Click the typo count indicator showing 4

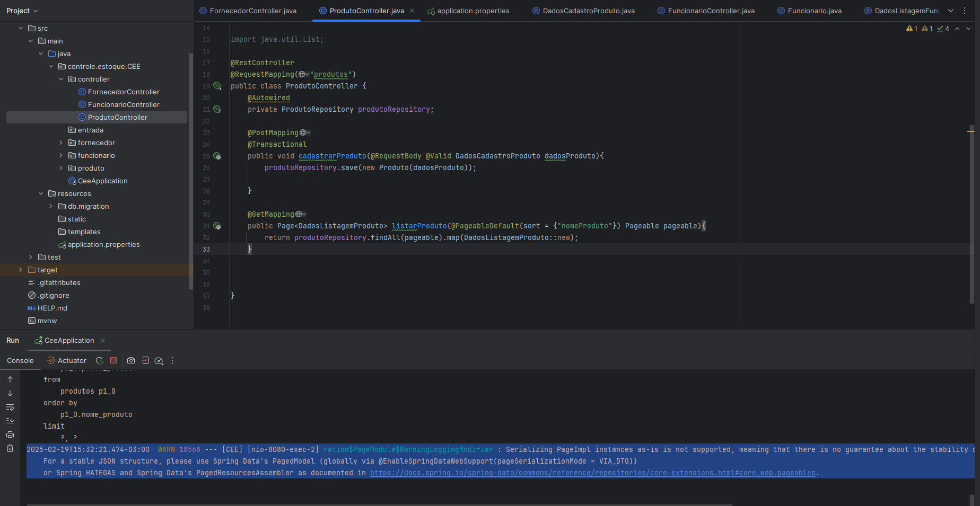943,29
